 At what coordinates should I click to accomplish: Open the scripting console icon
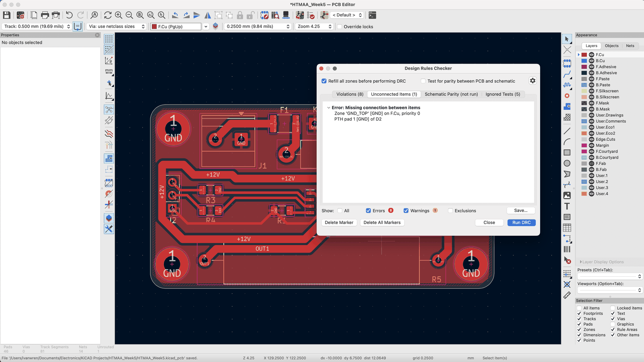(372, 15)
